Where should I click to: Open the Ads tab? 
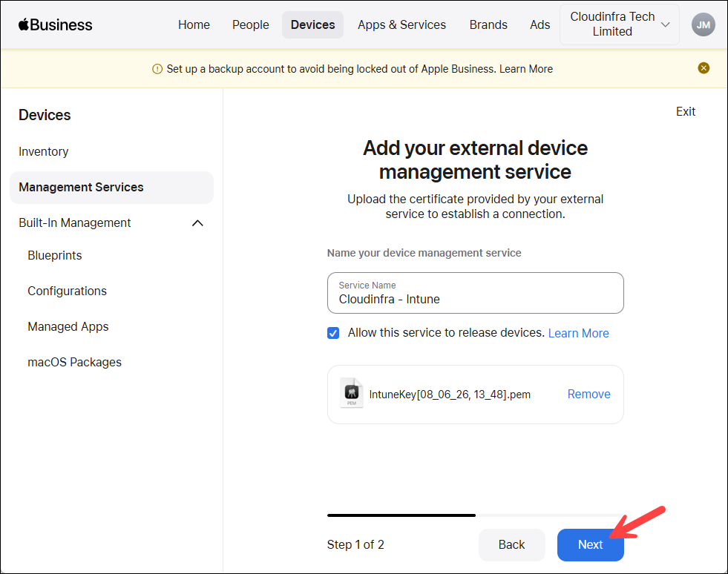[x=540, y=24]
